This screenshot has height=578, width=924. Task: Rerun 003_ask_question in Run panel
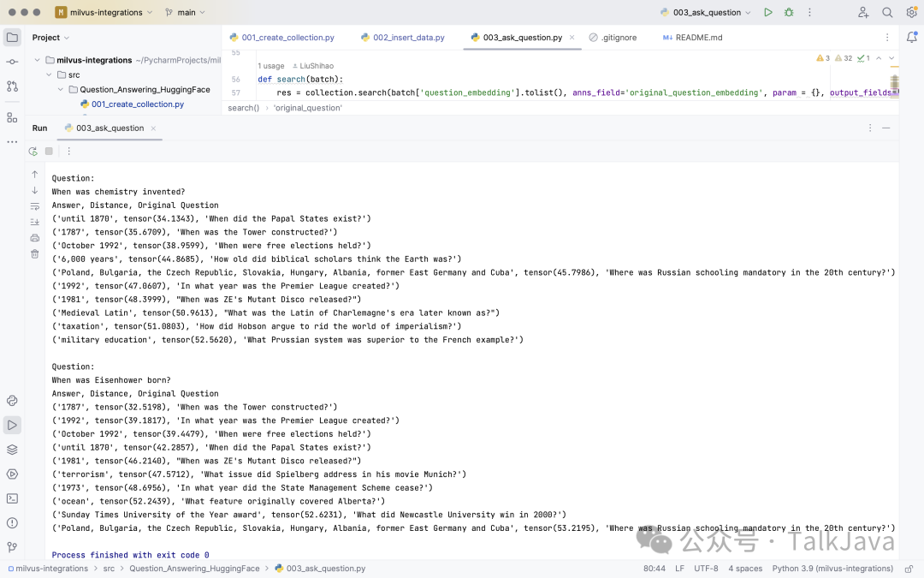[33, 152]
